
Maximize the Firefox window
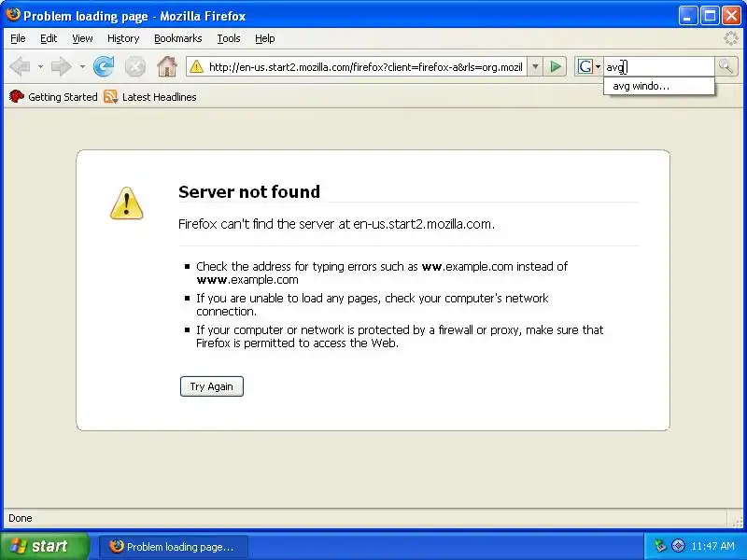click(x=710, y=16)
